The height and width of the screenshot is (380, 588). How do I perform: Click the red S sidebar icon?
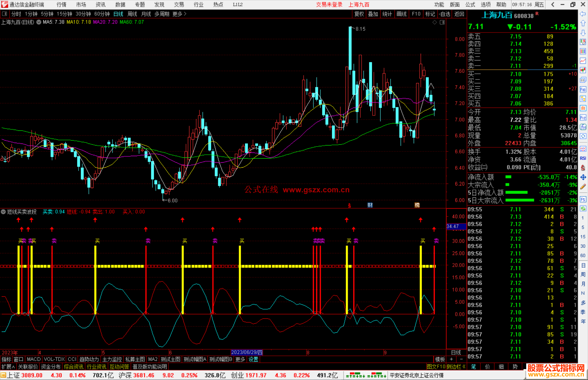(583, 168)
